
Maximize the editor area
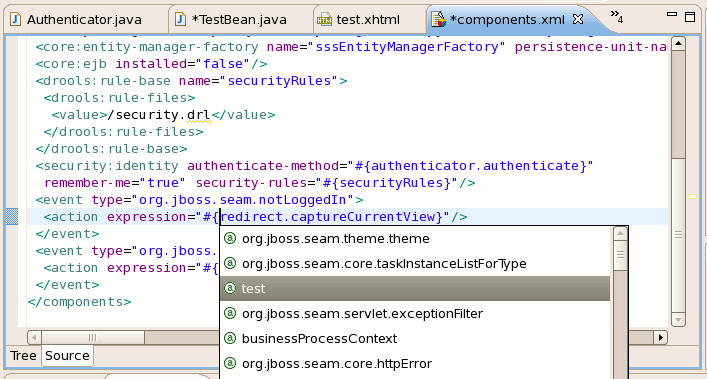[690, 17]
